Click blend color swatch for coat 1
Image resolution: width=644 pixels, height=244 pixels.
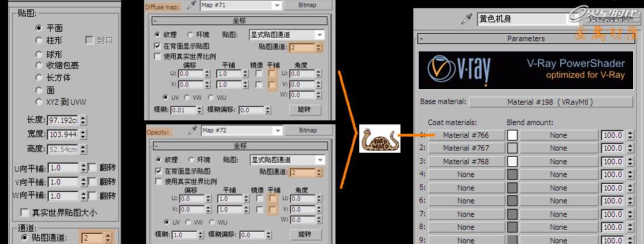point(512,135)
